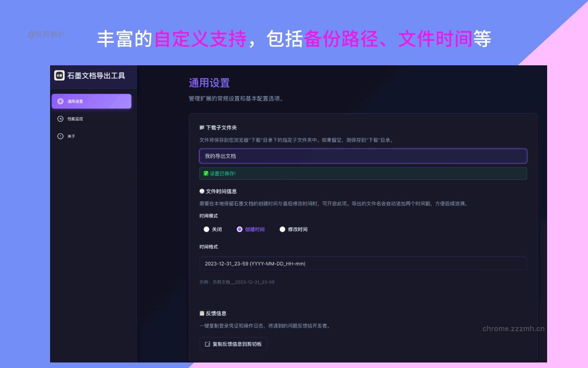Open 关于 in the sidebar

pos(91,136)
